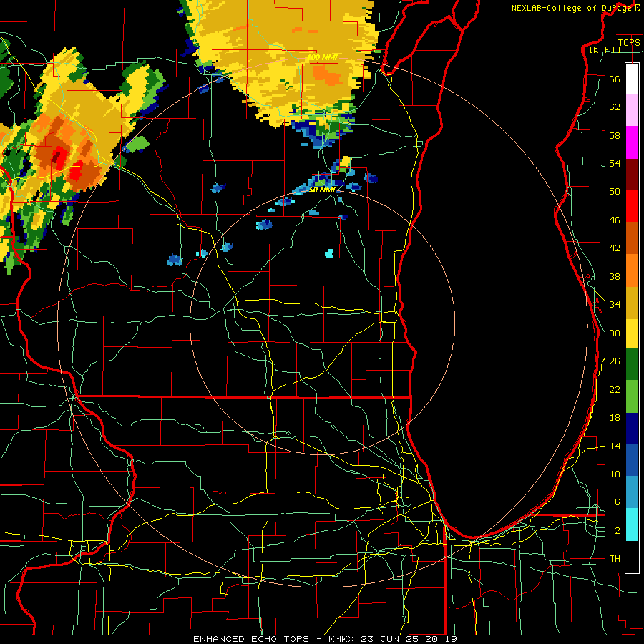Click the legend label 2

617,531
